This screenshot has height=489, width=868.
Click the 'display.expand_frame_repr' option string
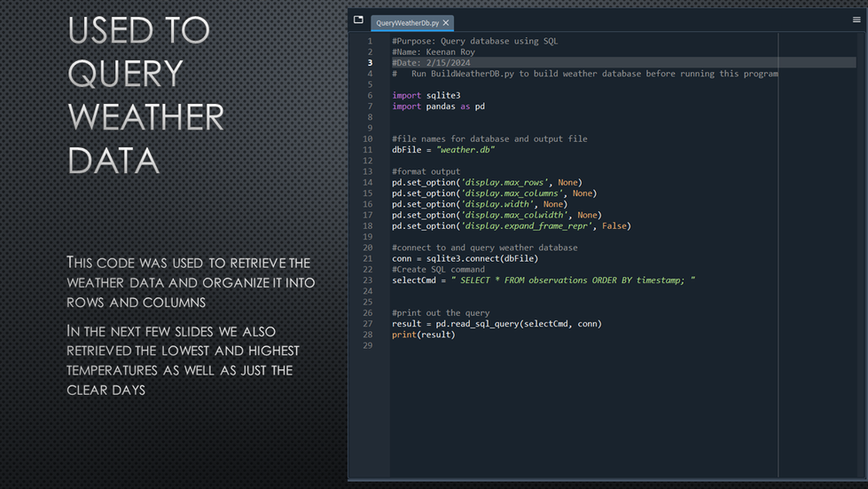[x=527, y=226]
